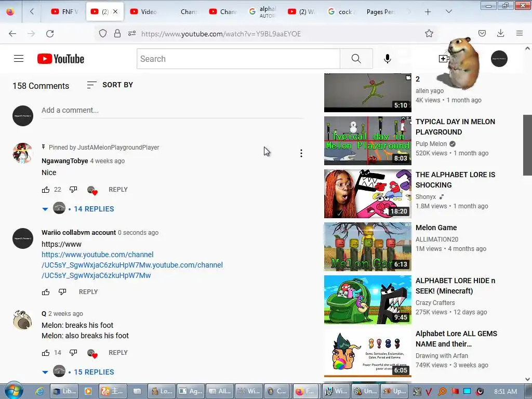This screenshot has height=399, width=532.
Task: Open the allen yago video thumbnail
Action: pos(367,92)
